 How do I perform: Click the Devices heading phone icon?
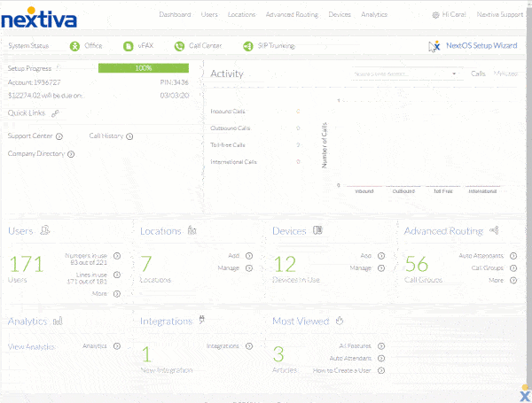click(x=317, y=230)
